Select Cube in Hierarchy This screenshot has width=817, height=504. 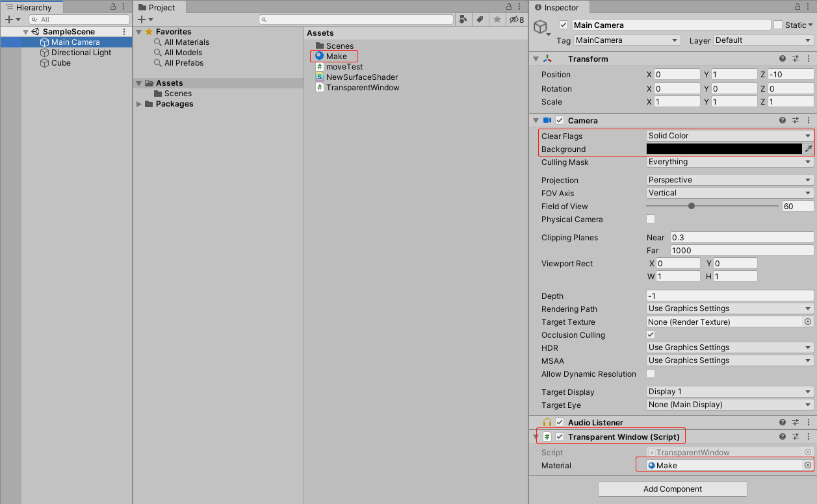[61, 63]
